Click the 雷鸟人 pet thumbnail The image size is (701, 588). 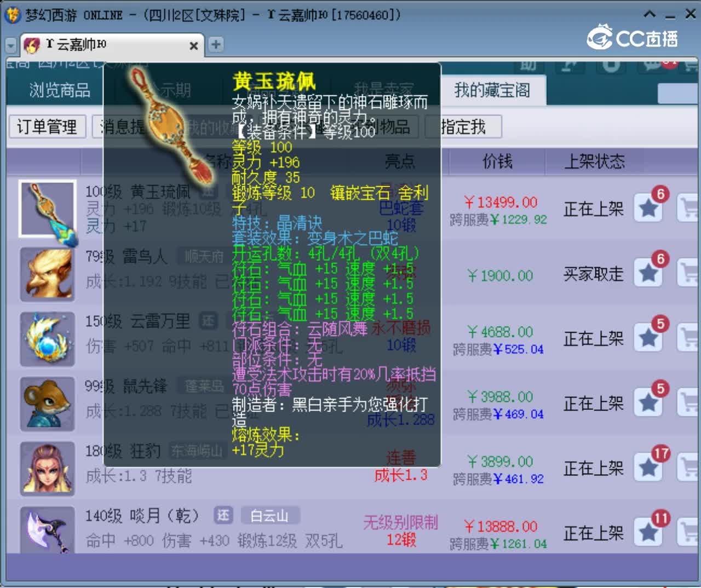[47, 274]
